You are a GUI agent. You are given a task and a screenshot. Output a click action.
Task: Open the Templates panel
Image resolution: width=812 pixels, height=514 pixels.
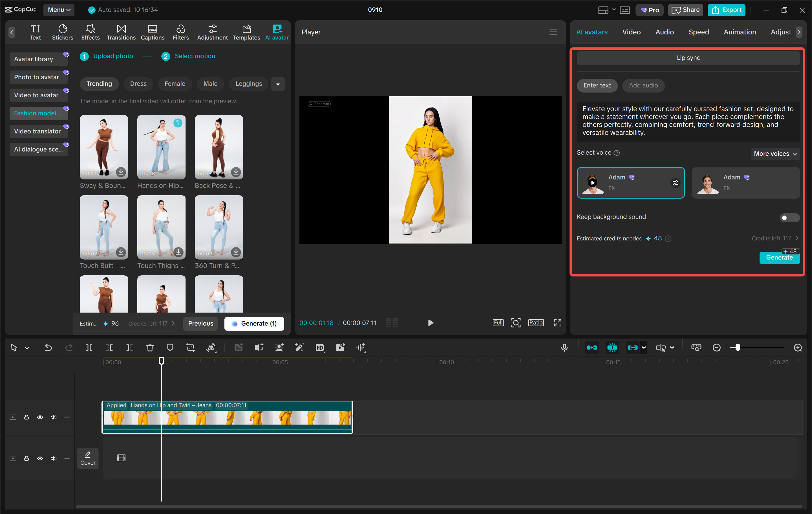(246, 32)
